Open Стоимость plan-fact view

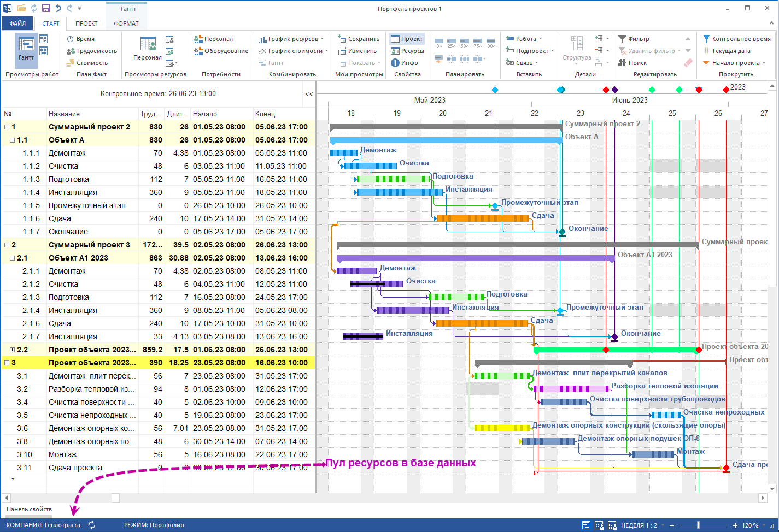(x=87, y=63)
